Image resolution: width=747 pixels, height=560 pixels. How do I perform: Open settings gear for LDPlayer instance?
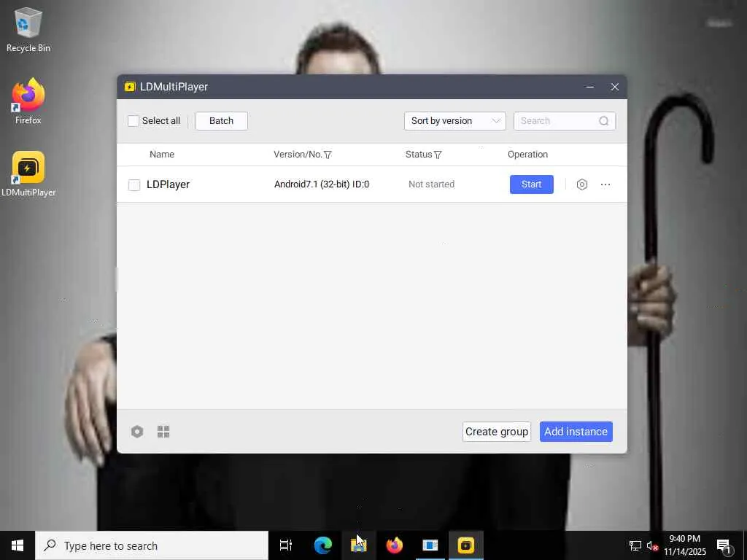(581, 184)
